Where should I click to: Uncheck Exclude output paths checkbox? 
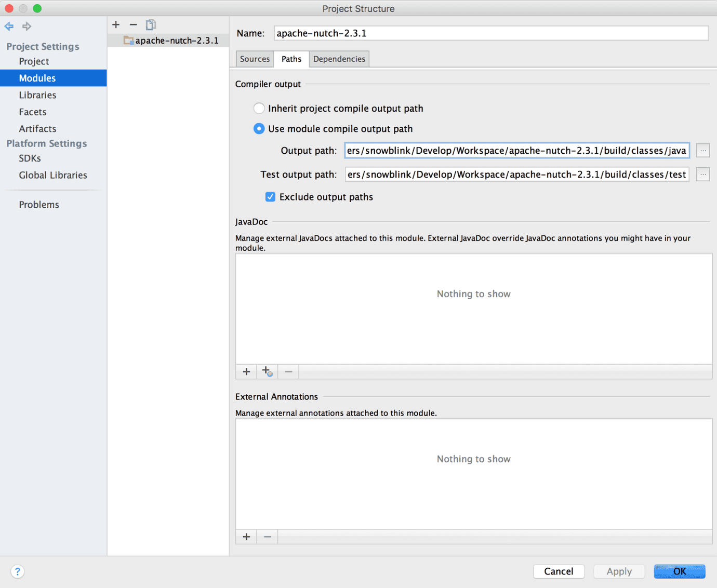pyautogui.click(x=270, y=197)
